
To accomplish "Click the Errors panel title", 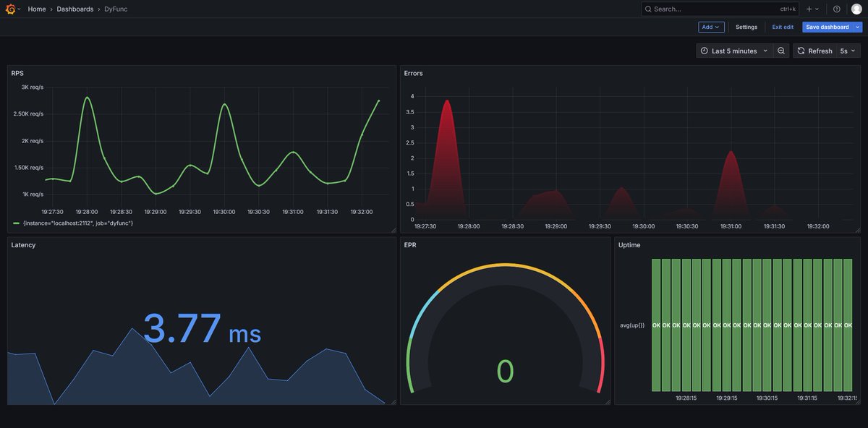I will coord(414,73).
